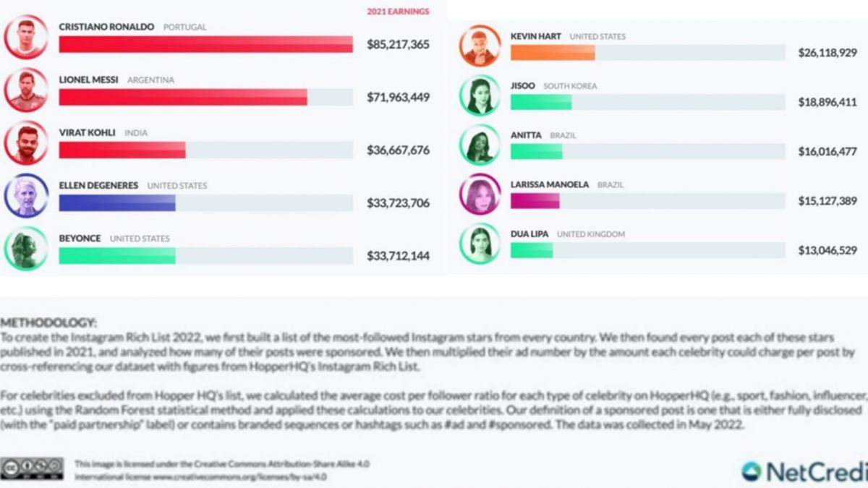This screenshot has width=868, height=488.
Task: Click Jisoo's circular portrait
Action: click(480, 95)
